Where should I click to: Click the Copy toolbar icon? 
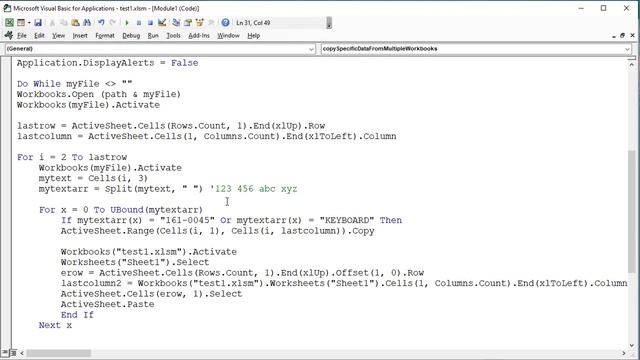click(x=64, y=23)
